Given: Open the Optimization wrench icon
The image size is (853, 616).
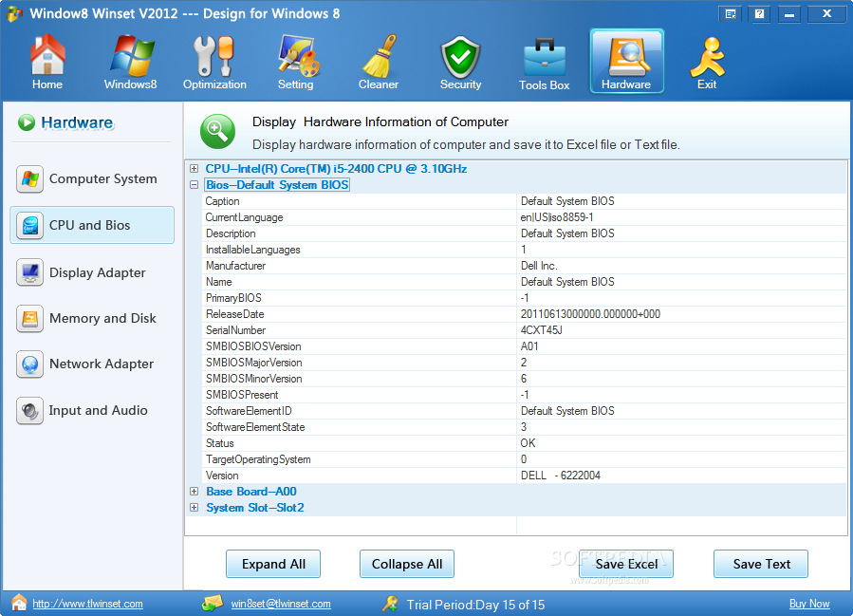Looking at the screenshot, I should tap(214, 55).
